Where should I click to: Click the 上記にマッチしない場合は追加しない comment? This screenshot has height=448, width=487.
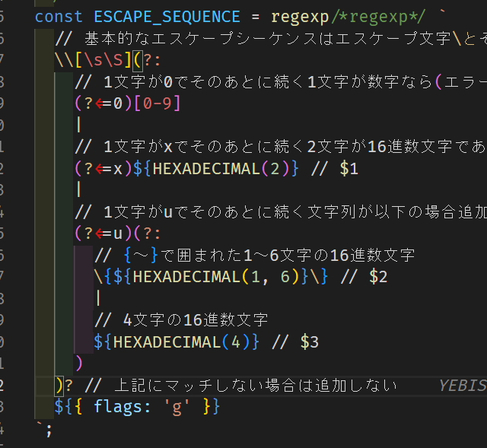pyautogui.click(x=241, y=386)
